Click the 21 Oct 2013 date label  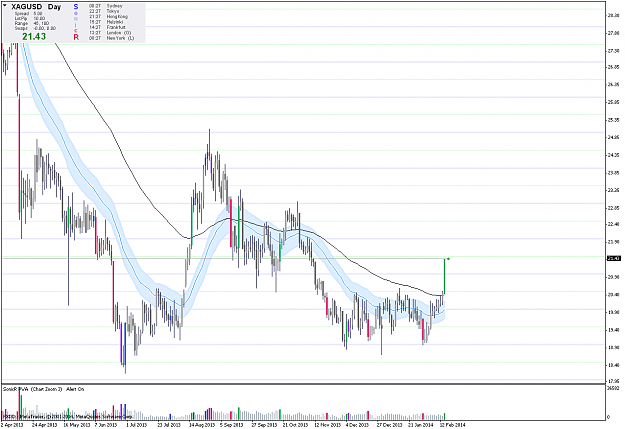(x=295, y=425)
